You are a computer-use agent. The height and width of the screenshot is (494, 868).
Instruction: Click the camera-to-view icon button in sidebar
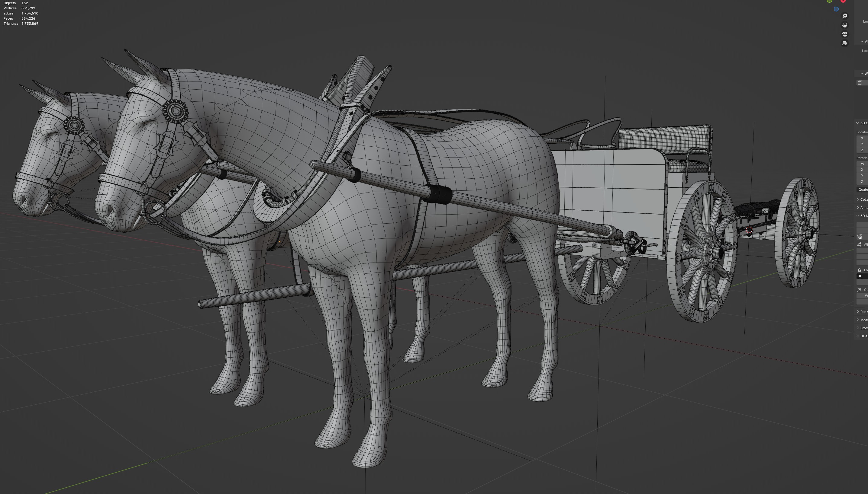pos(860,237)
